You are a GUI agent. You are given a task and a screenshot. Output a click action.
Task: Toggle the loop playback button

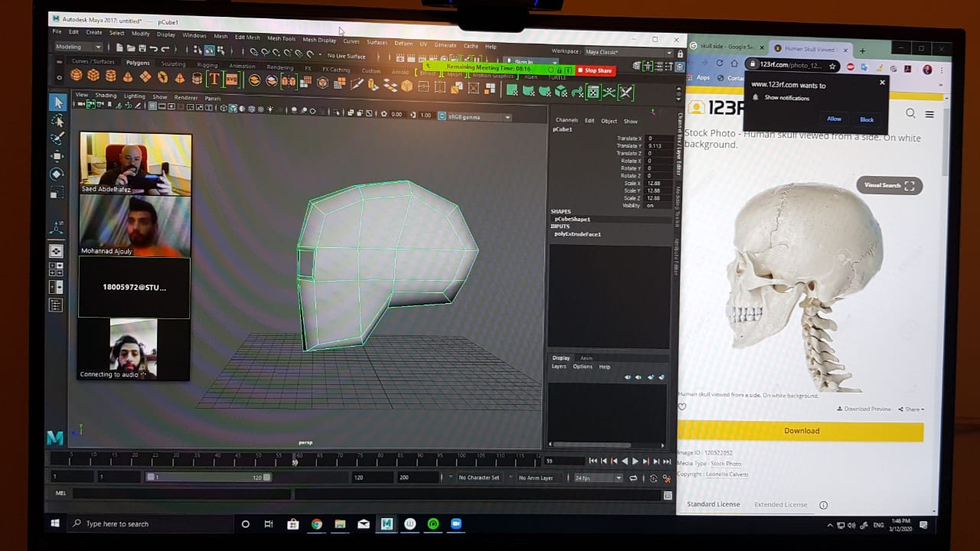(633, 478)
